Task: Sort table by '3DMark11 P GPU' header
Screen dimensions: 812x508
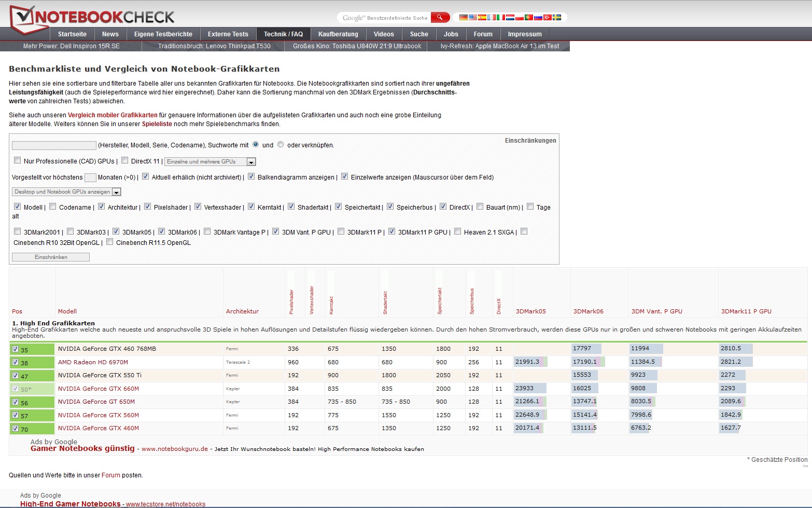Action: point(746,311)
